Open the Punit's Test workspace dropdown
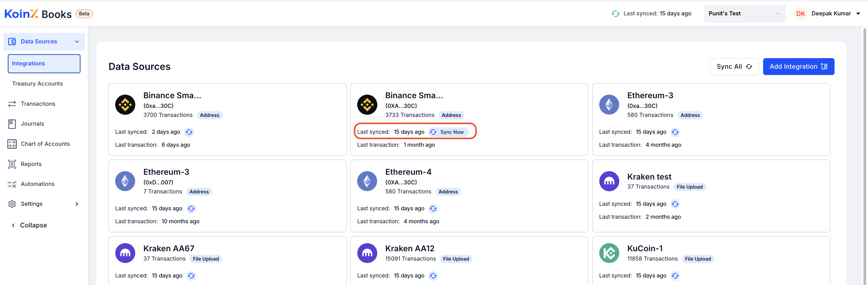 click(x=744, y=14)
